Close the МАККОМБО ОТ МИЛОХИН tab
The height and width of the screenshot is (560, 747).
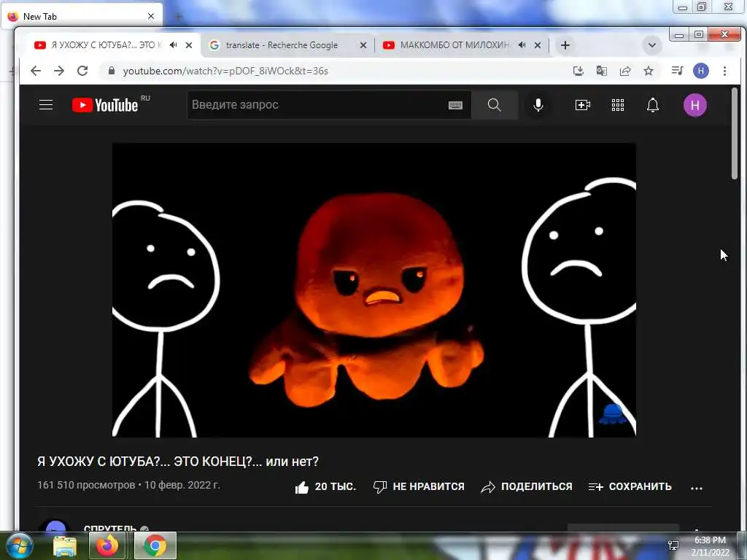[x=538, y=45]
